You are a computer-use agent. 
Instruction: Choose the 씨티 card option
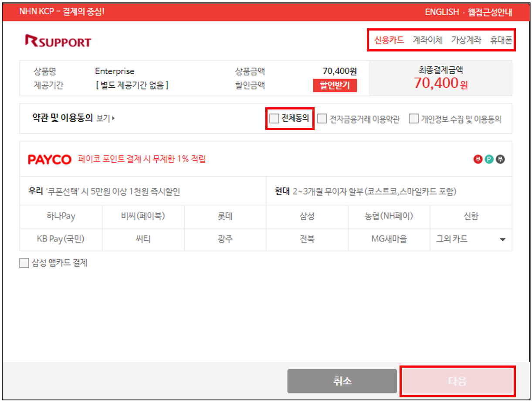[143, 239]
